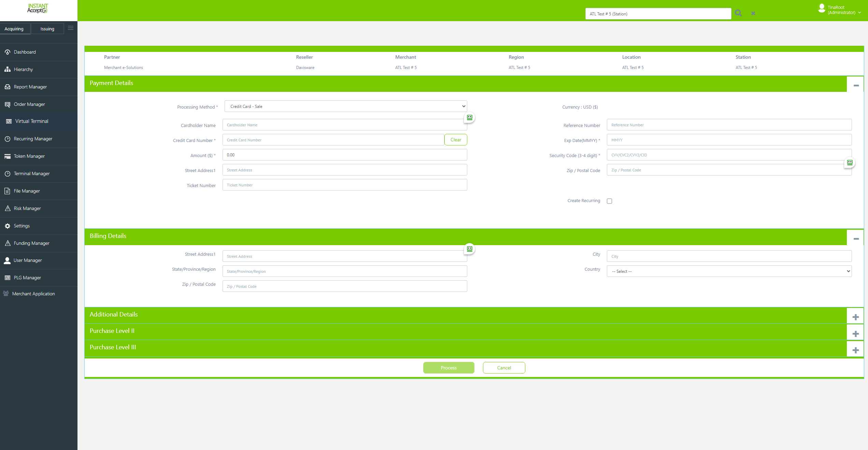
Task: Click the search magnifier icon
Action: tap(738, 13)
